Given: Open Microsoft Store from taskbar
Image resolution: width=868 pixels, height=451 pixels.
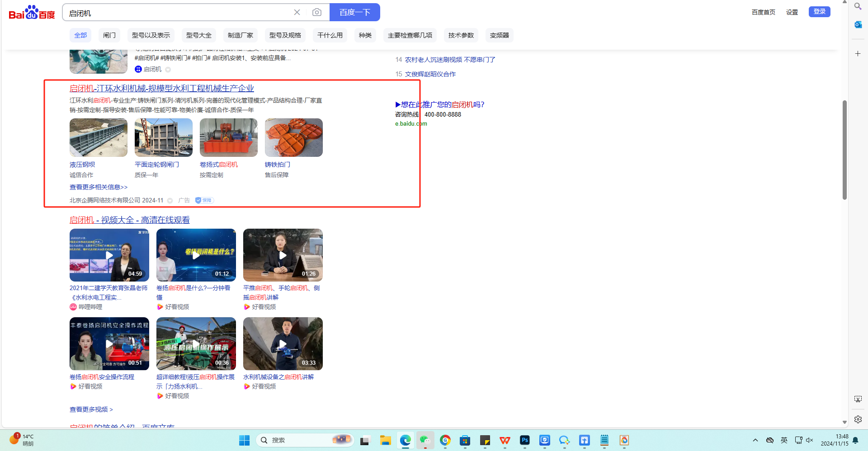Looking at the screenshot, I should pos(465,440).
